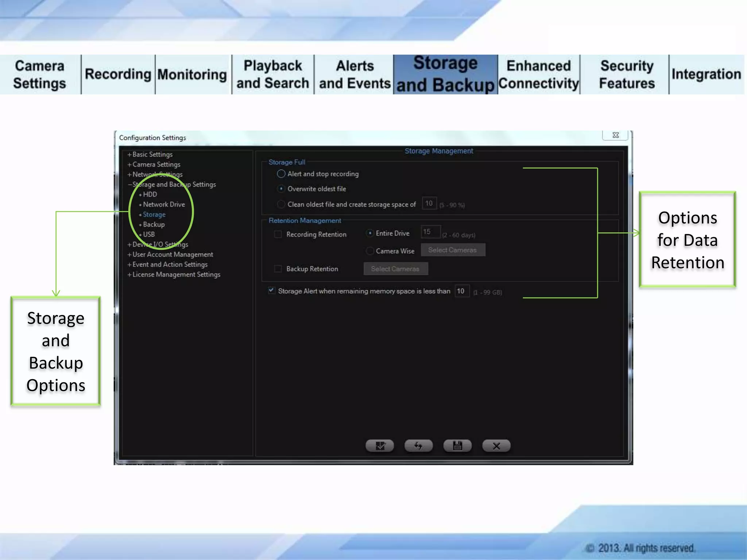The image size is (747, 560).
Task: Expand Network Settings tree node
Action: coord(129,175)
